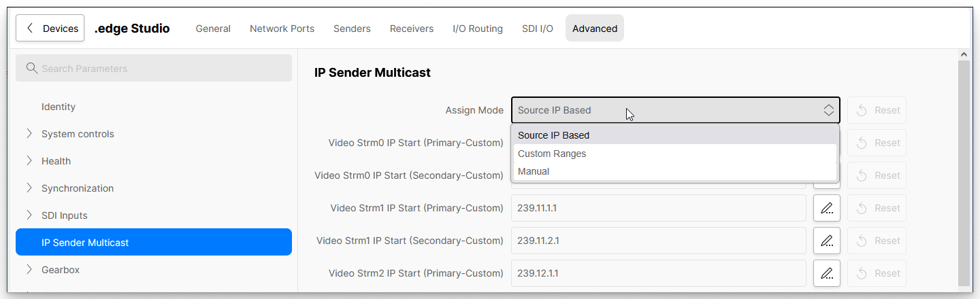Click the pencil edit icon for Video Strm2 Primary

tap(826, 273)
